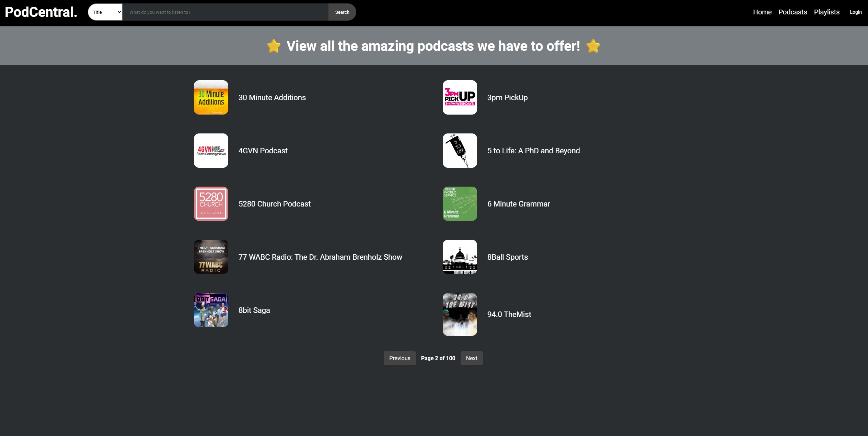
Task: Open the 8bit Saga cartoon artwork
Action: coord(211,310)
